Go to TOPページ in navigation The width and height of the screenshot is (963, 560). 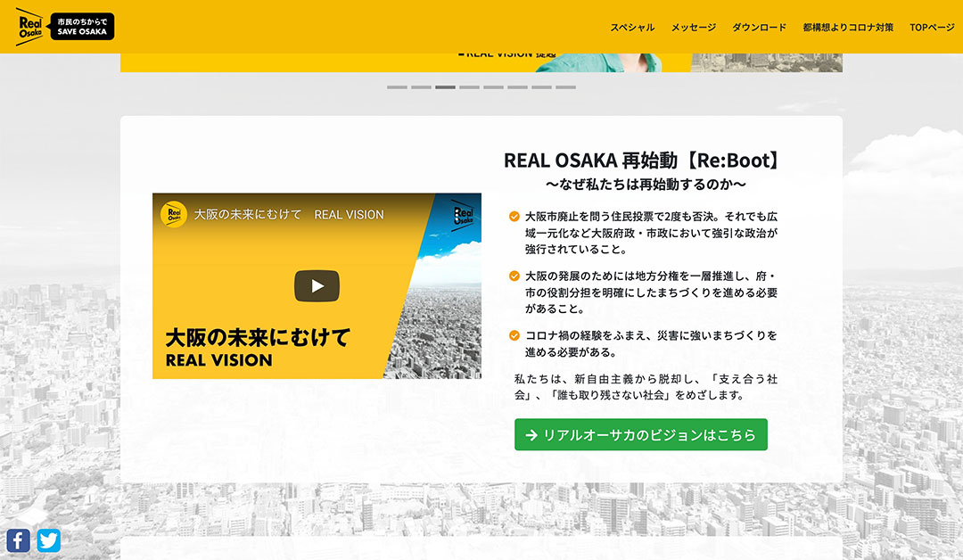(932, 27)
